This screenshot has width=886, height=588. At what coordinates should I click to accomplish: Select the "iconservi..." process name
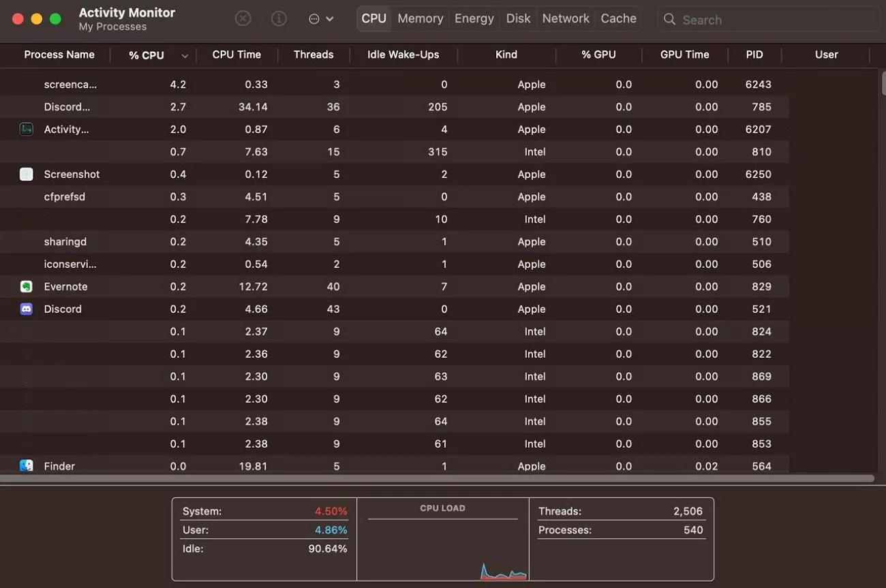tap(70, 264)
